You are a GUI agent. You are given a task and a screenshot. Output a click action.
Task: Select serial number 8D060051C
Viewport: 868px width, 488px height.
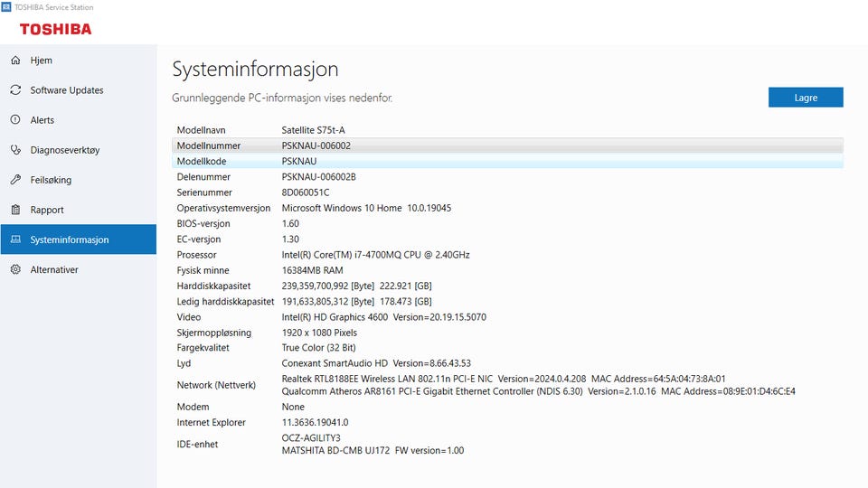[305, 192]
